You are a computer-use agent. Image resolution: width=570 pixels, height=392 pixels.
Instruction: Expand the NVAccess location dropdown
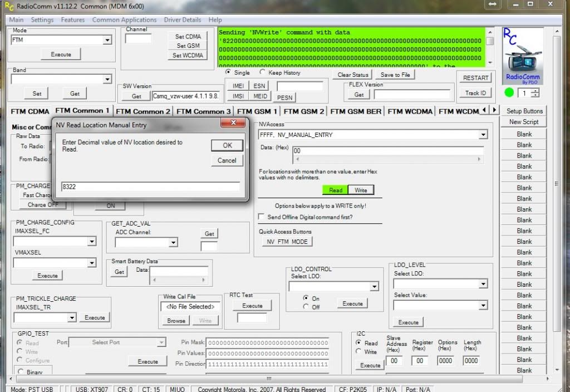pyautogui.click(x=483, y=135)
